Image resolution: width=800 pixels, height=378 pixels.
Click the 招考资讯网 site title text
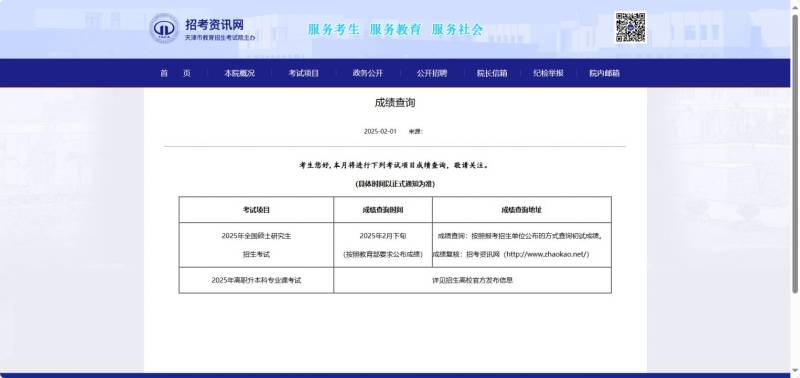[x=214, y=24]
